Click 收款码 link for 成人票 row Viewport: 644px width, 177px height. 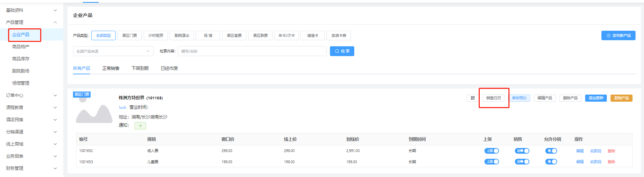[x=595, y=151]
